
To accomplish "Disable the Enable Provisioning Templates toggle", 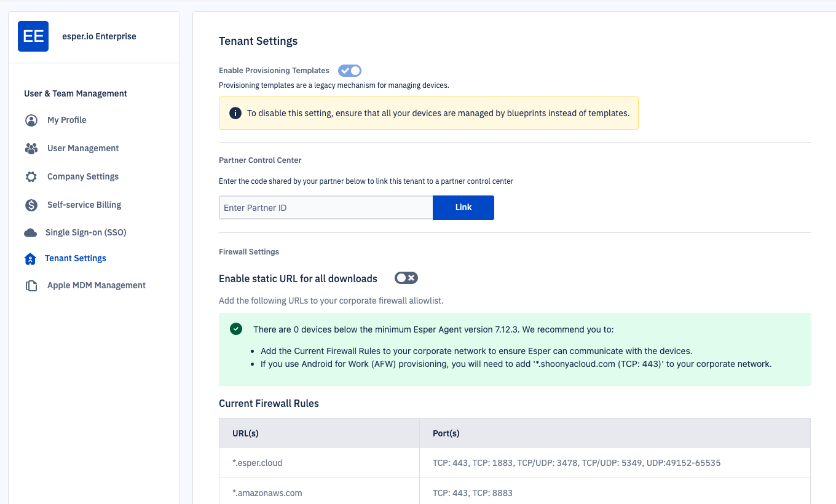I will coord(349,70).
